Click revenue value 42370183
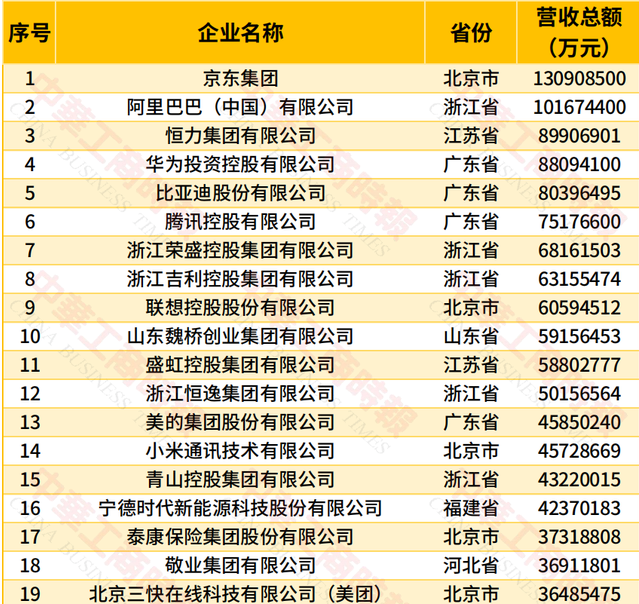Image resolution: width=639 pixels, height=604 pixels. 580,508
